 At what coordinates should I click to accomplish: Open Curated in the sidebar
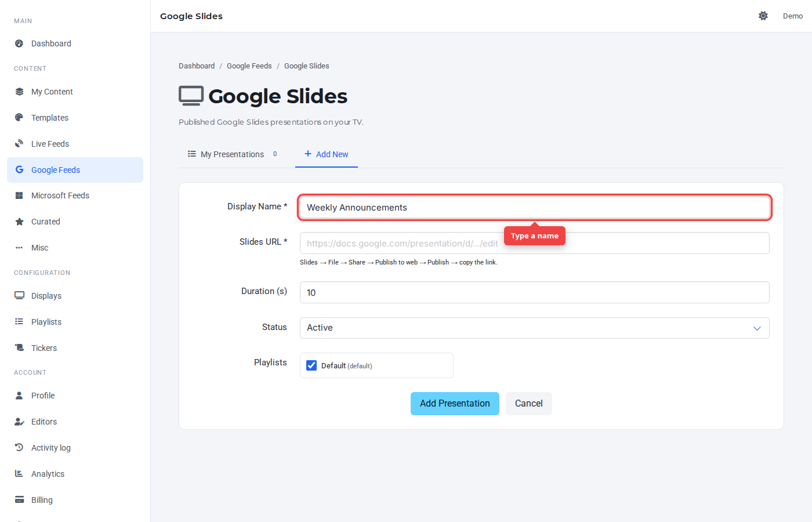[75, 222]
